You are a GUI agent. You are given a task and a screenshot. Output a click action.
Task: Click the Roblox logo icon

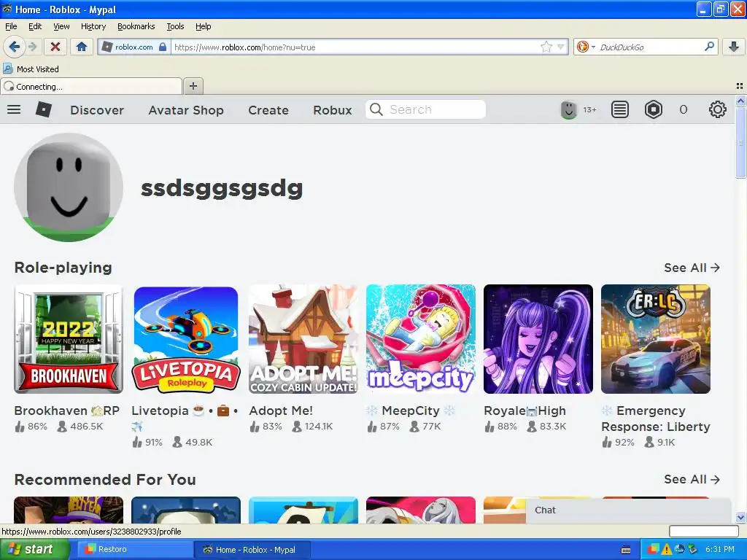coord(43,110)
